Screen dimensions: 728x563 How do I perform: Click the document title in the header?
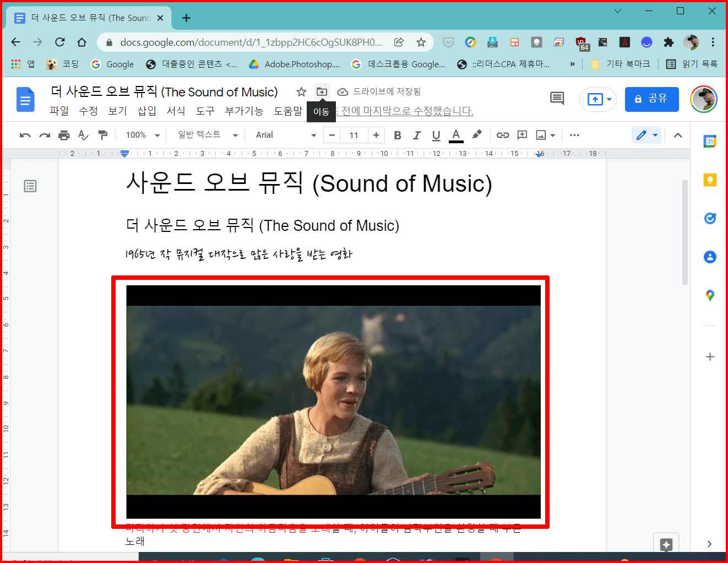pos(164,91)
